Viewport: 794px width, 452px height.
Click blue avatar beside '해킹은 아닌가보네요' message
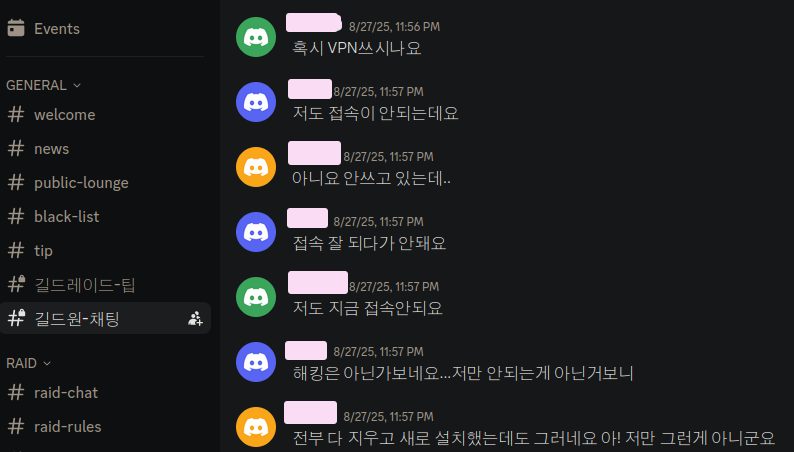(256, 362)
